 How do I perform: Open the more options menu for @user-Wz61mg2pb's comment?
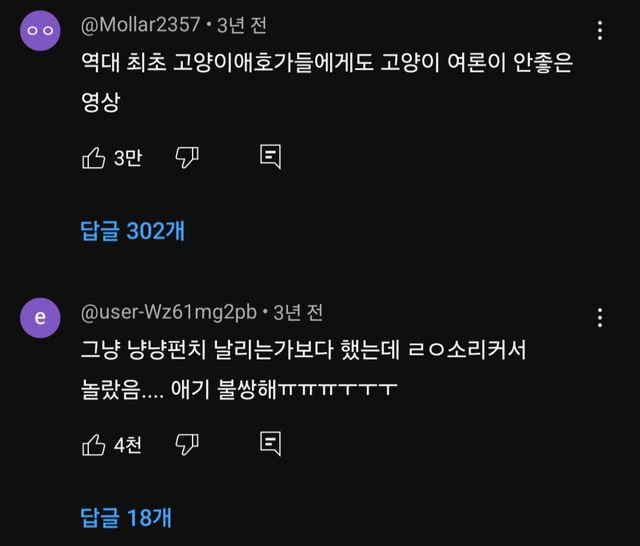click(600, 317)
